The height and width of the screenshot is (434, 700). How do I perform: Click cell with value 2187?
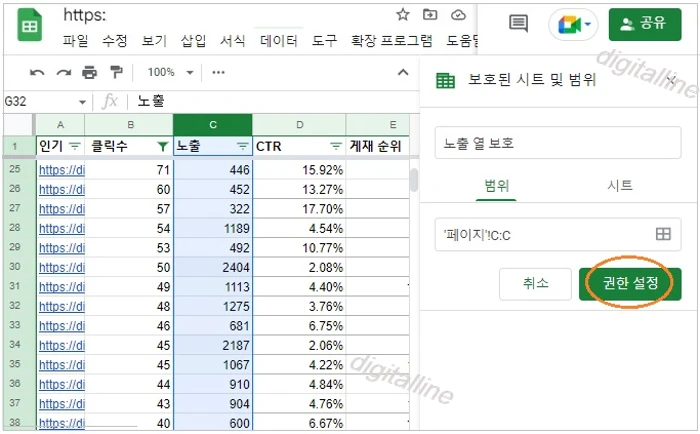tap(213, 345)
